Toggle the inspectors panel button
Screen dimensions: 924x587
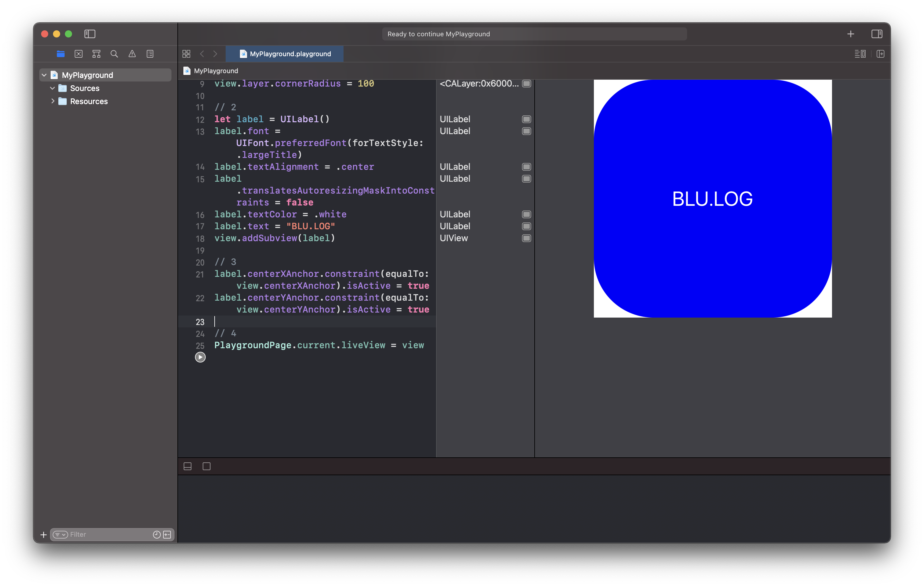pyautogui.click(x=877, y=34)
